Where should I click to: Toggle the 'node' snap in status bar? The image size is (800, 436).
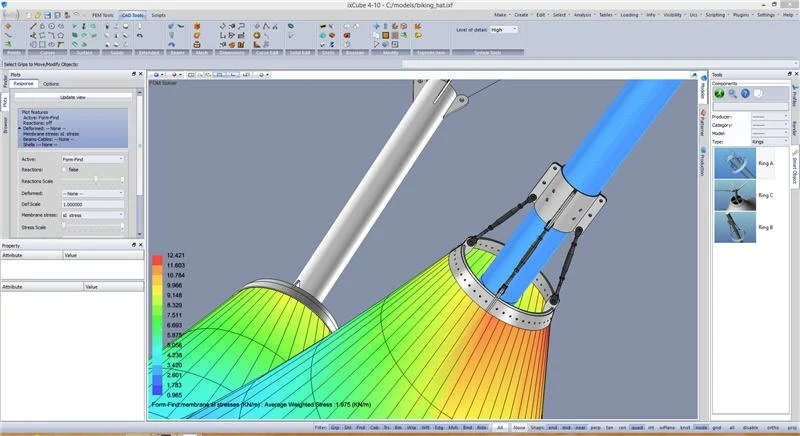coord(701,427)
